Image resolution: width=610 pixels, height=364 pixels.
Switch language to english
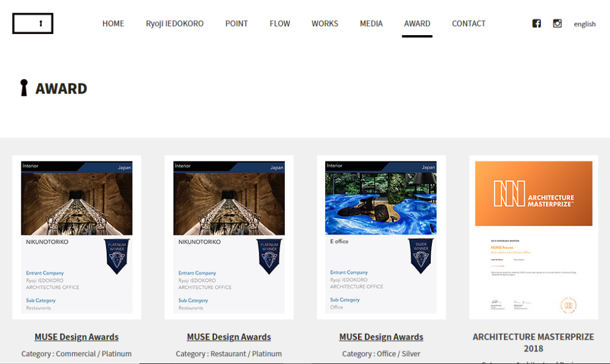(585, 24)
